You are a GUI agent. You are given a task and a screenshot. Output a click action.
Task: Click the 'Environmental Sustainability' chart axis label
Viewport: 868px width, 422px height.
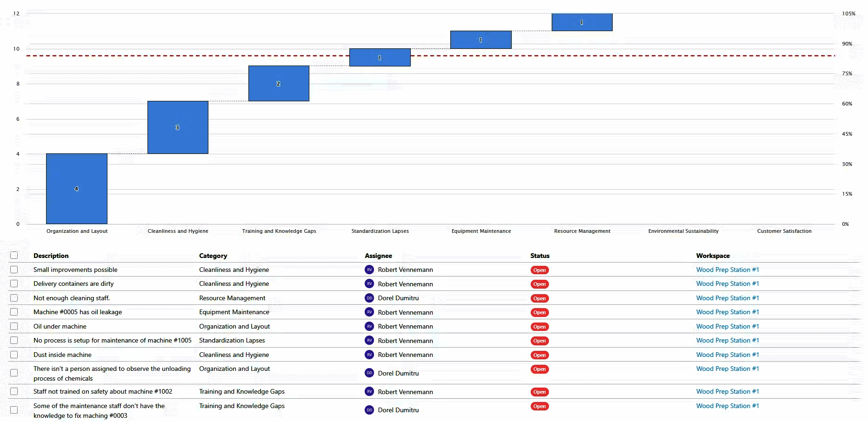point(683,231)
